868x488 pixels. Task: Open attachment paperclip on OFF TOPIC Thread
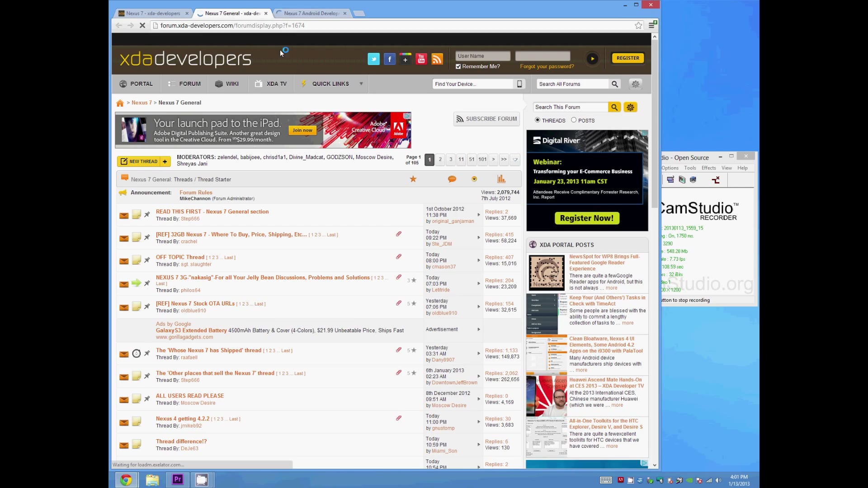[x=399, y=257]
